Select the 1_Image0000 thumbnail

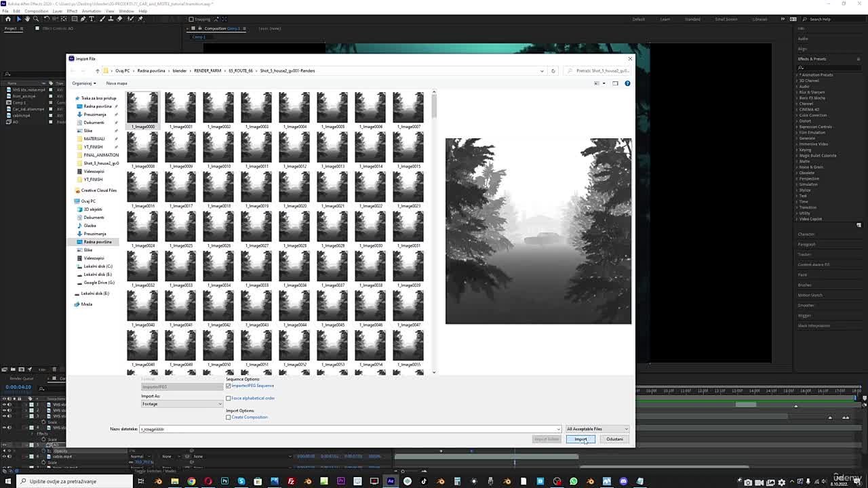tap(142, 110)
